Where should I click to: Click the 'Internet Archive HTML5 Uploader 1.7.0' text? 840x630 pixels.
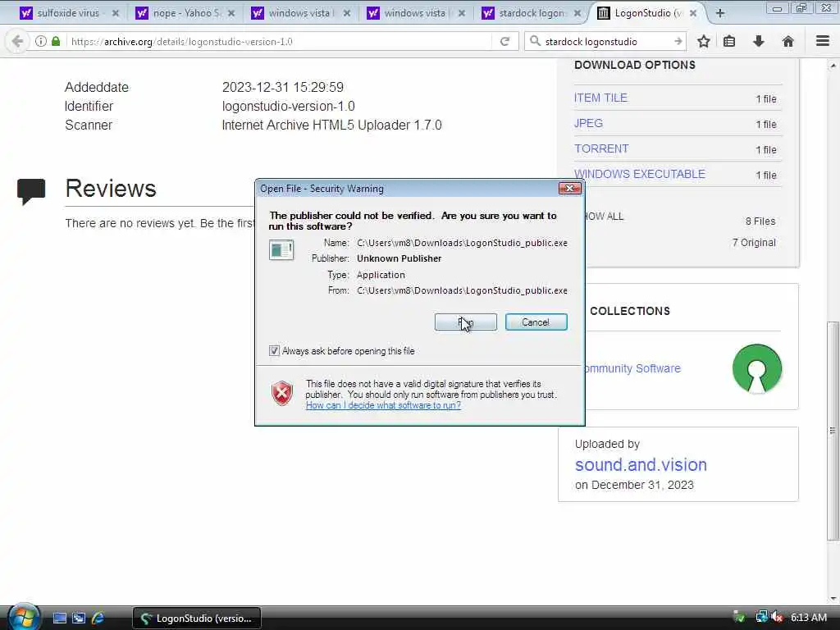[x=331, y=125]
